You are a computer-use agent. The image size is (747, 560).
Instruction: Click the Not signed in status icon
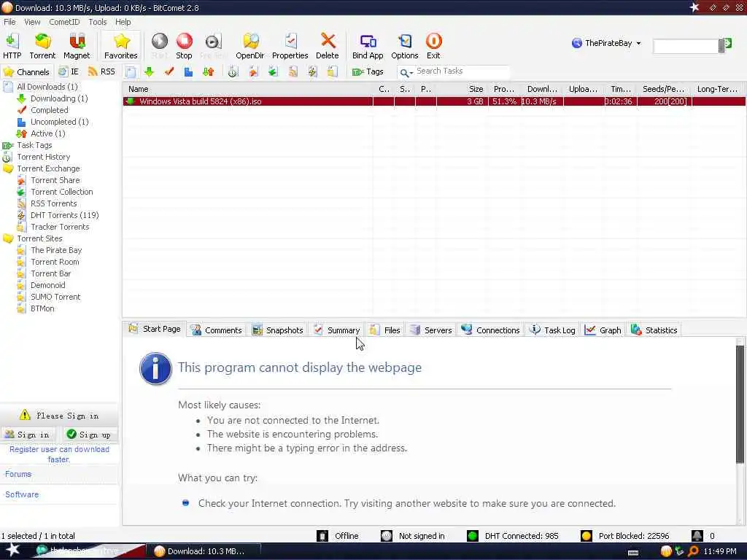pyautogui.click(x=387, y=536)
